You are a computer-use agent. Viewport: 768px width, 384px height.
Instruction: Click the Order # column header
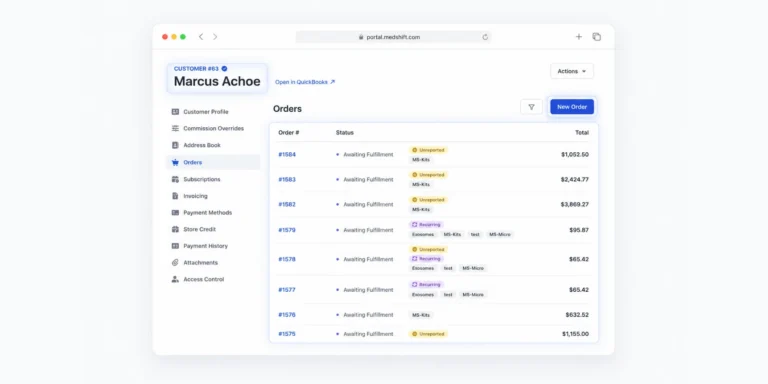289,133
